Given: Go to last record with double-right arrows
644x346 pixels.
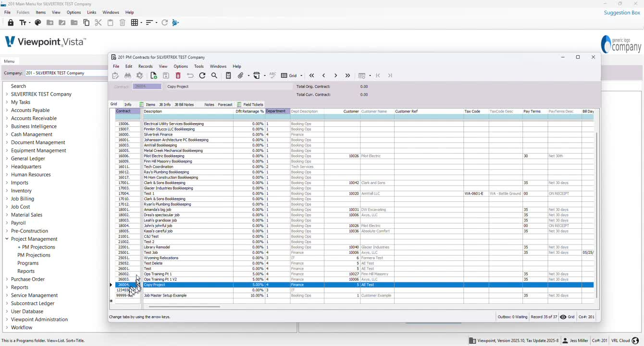Looking at the screenshot, I should tap(348, 75).
